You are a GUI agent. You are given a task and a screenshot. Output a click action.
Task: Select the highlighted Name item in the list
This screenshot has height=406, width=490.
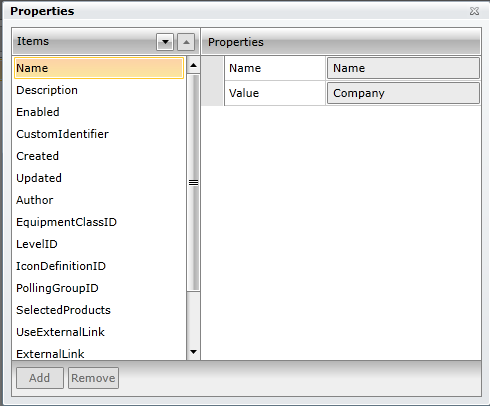coord(99,68)
